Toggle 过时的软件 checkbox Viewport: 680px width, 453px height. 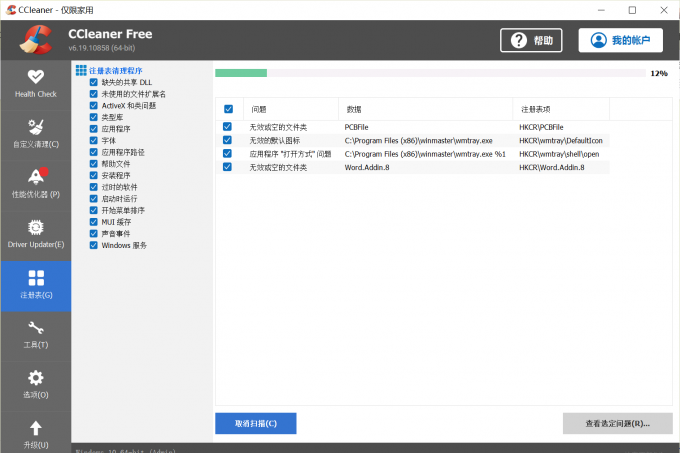pos(94,187)
